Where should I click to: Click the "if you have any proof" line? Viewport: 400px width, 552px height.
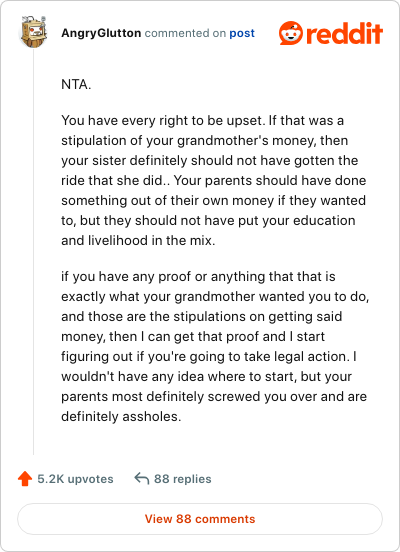click(x=198, y=276)
